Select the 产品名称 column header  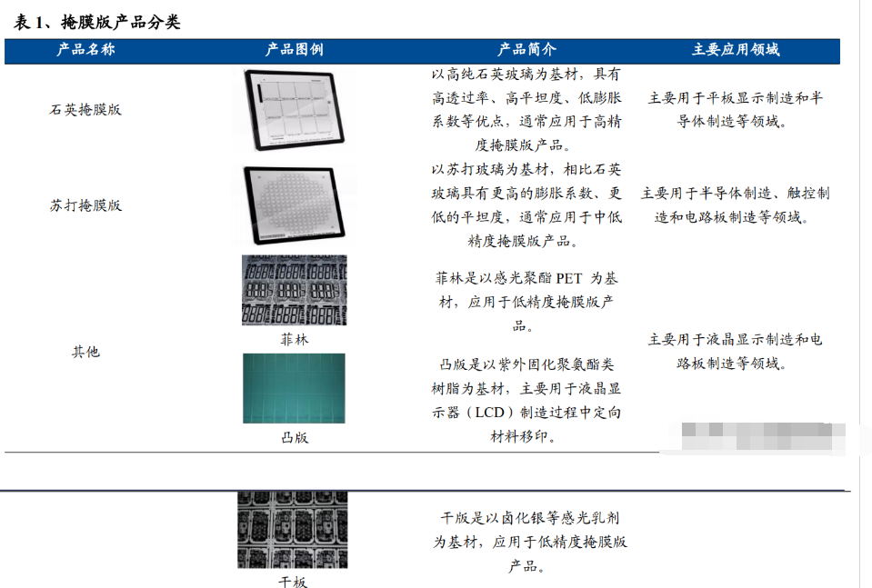[85, 50]
